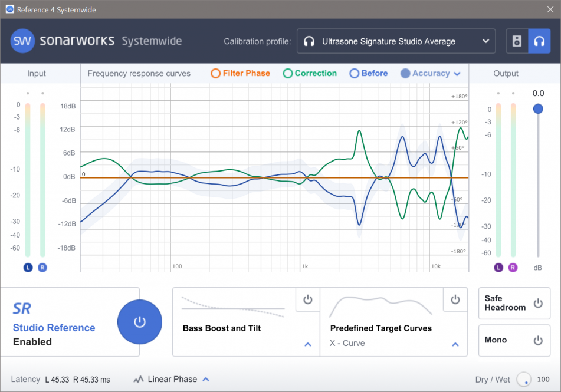Click the Dry/Wet value 100
The height and width of the screenshot is (392, 561).
543,379
